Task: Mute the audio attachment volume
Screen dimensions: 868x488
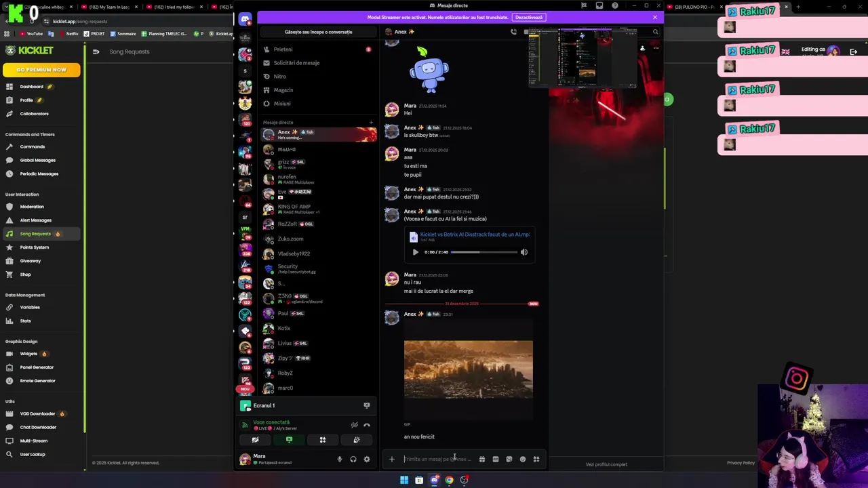Action: [x=524, y=252]
